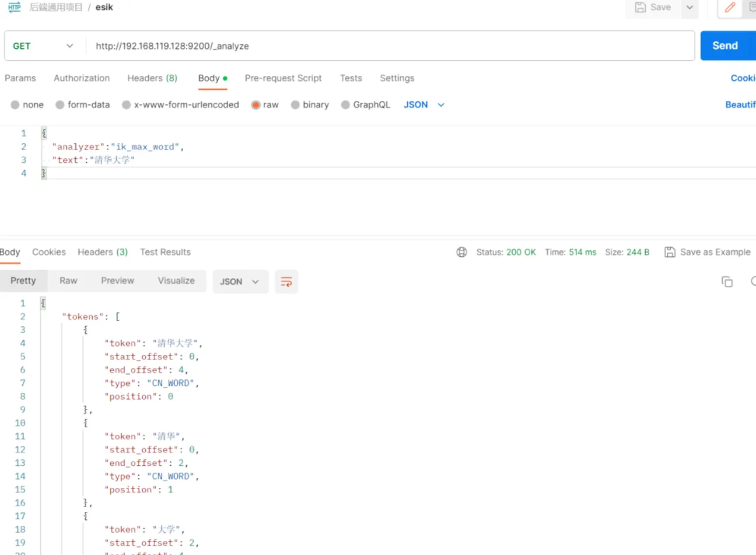Image resolution: width=756 pixels, height=555 pixels.
Task: Click the "tokens" line in response
Action: coord(90,316)
